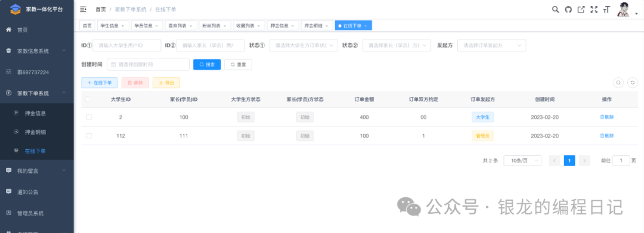644x233 pixels.
Task: Open the search magnifier in the top bar
Action: click(x=555, y=10)
